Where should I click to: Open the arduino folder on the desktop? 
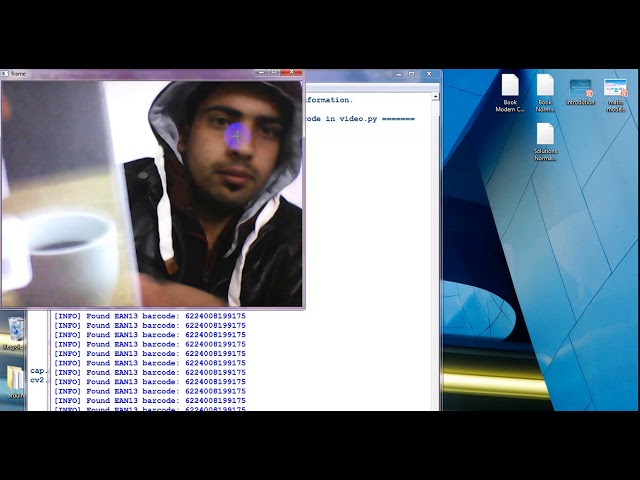point(15,382)
